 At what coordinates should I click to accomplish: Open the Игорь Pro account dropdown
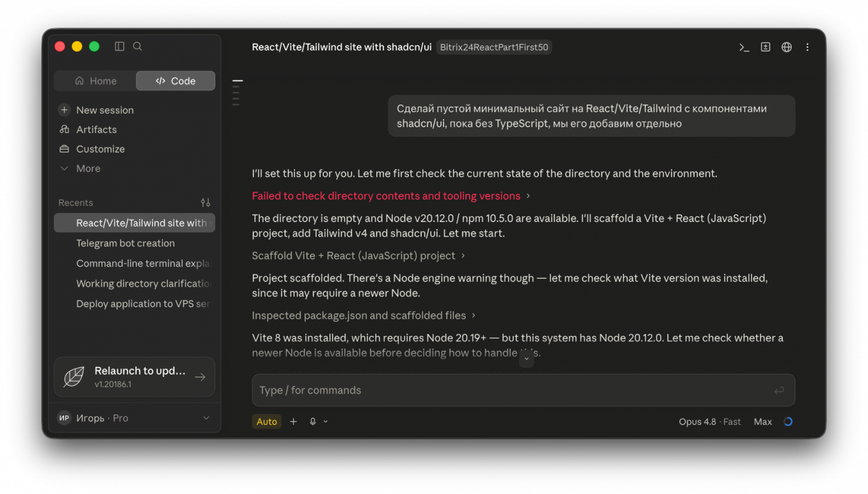pos(135,418)
